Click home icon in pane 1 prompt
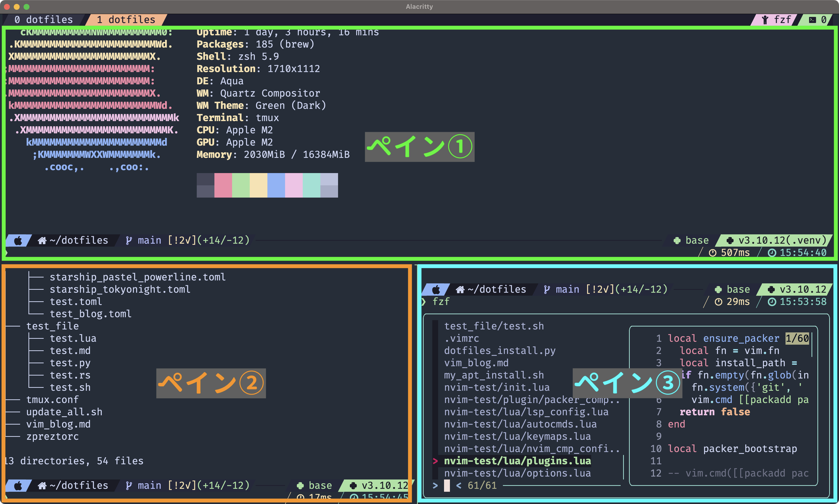This screenshot has height=504, width=839. 42,240
